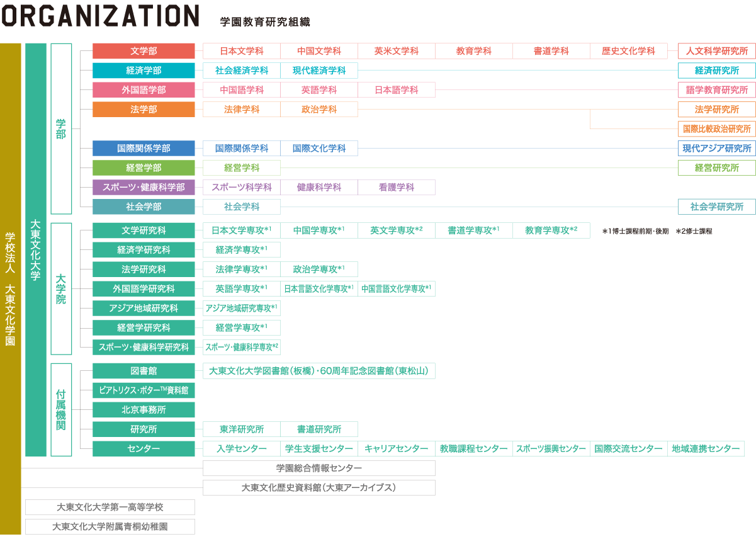Screen dimensions: 756x539
Task: Open the 看護学科 cell
Action: [397, 188]
